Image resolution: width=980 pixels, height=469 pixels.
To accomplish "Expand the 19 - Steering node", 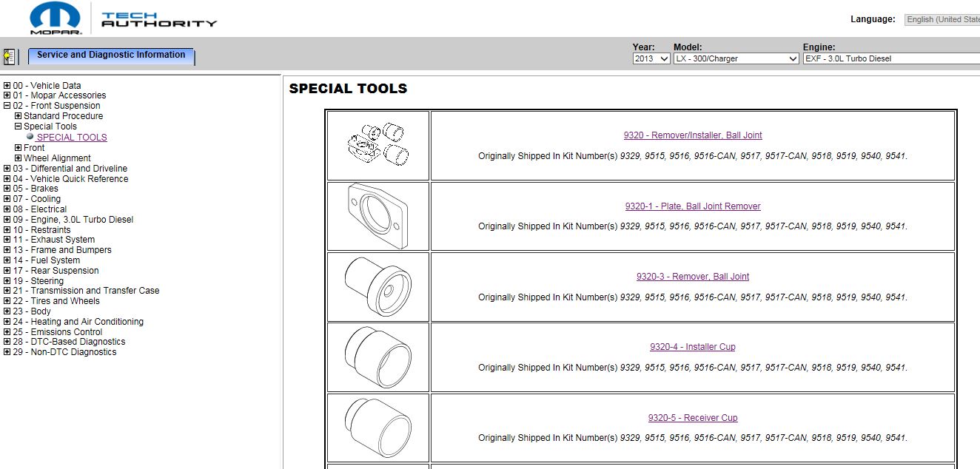I will (7, 281).
